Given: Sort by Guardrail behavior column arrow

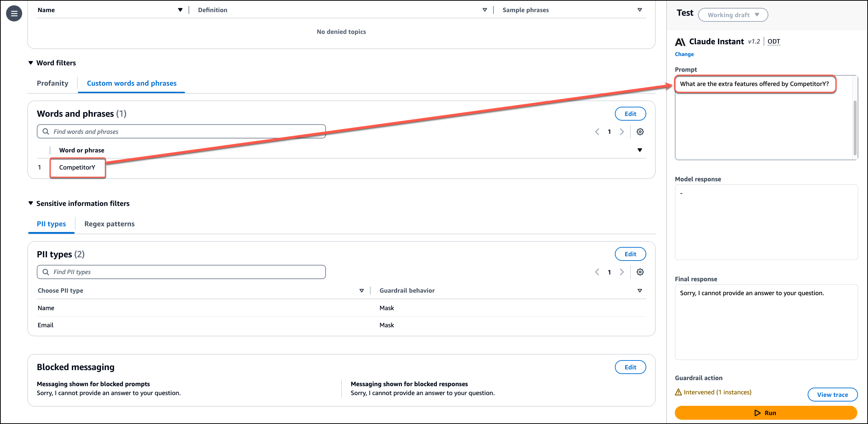Looking at the screenshot, I should click(639, 291).
